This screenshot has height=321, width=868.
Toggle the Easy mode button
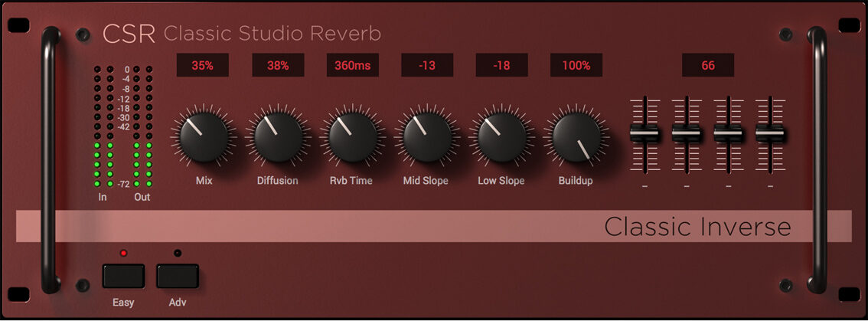pos(123,275)
